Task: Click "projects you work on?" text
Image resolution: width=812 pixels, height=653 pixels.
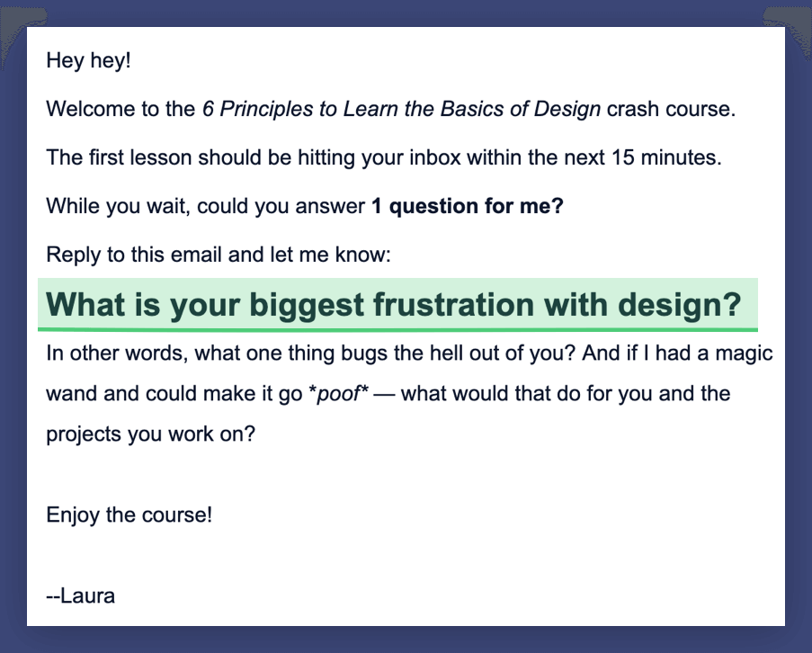Action: (151, 434)
